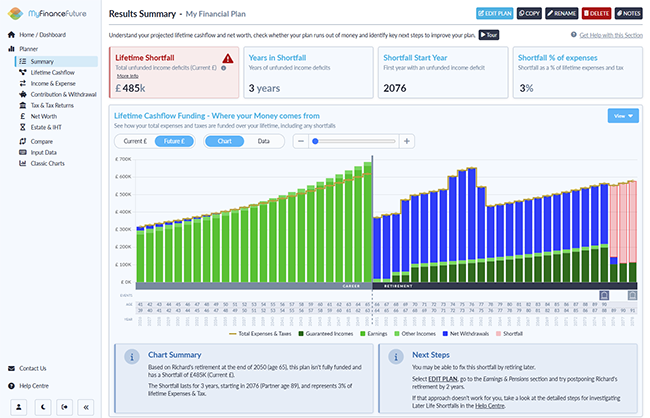Click the Chart Summary info icon
The image size is (650, 418).
tap(132, 357)
